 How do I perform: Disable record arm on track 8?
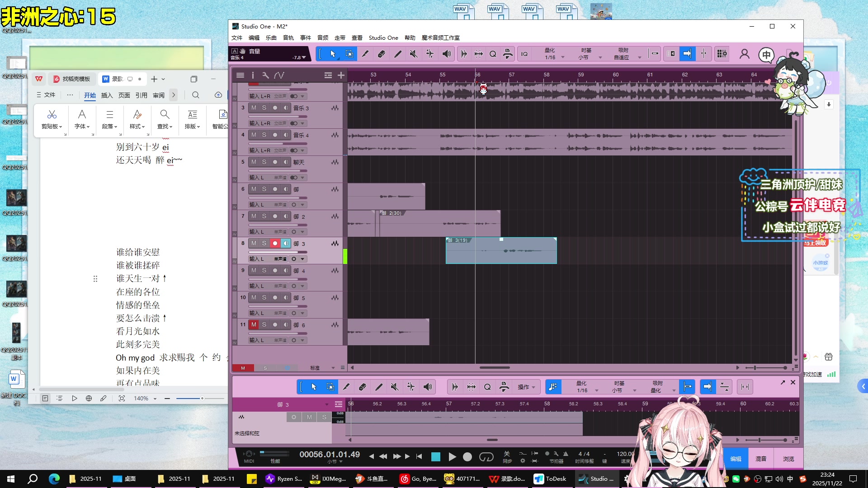(x=275, y=243)
